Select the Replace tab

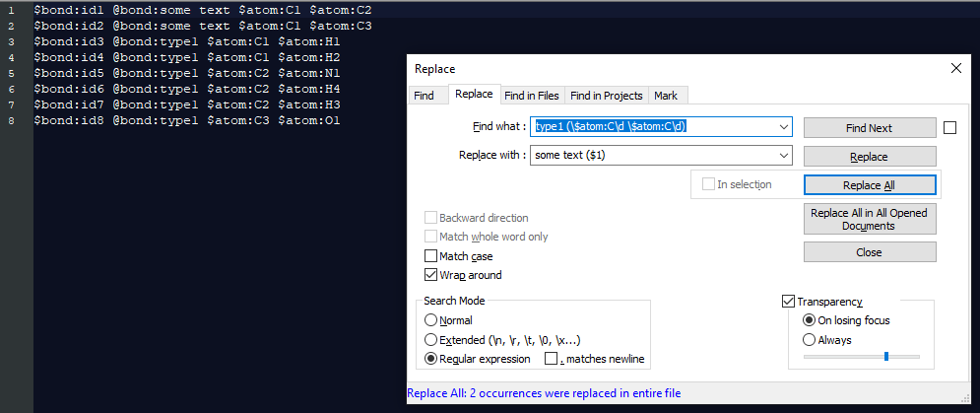[x=474, y=94]
